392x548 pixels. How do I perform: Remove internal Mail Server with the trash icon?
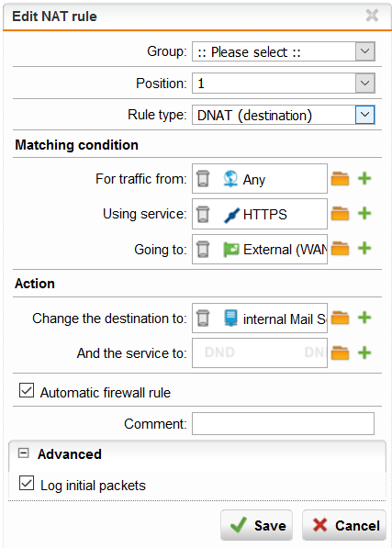click(x=203, y=318)
